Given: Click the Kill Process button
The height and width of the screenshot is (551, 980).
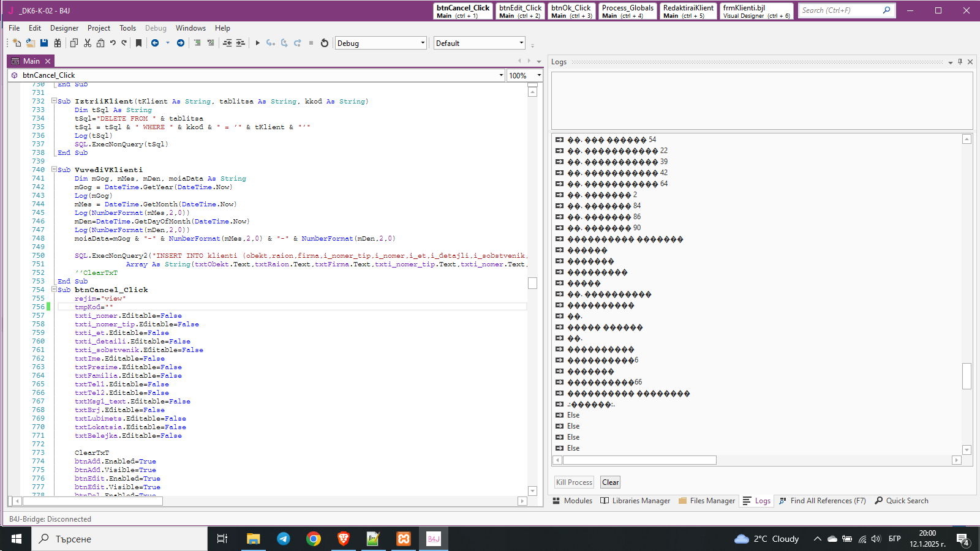Looking at the screenshot, I should [x=574, y=482].
